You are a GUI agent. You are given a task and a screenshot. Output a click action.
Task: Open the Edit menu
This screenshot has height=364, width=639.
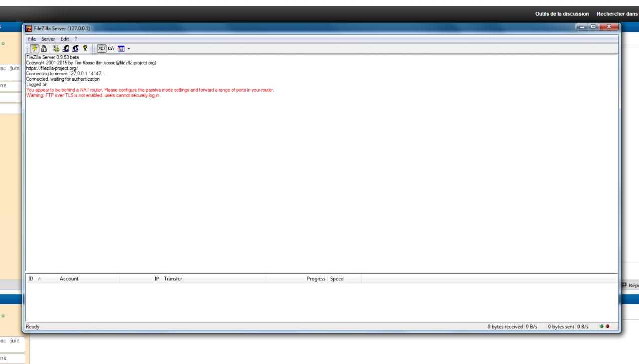65,39
